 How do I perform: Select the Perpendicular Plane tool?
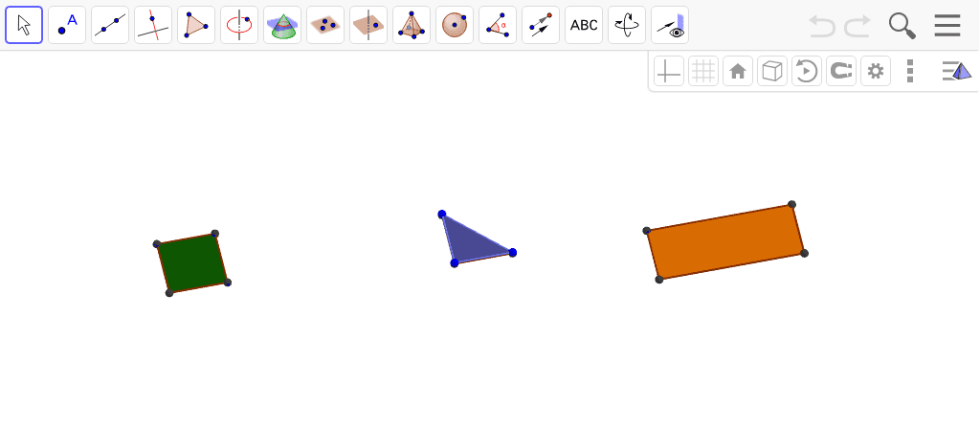368,25
